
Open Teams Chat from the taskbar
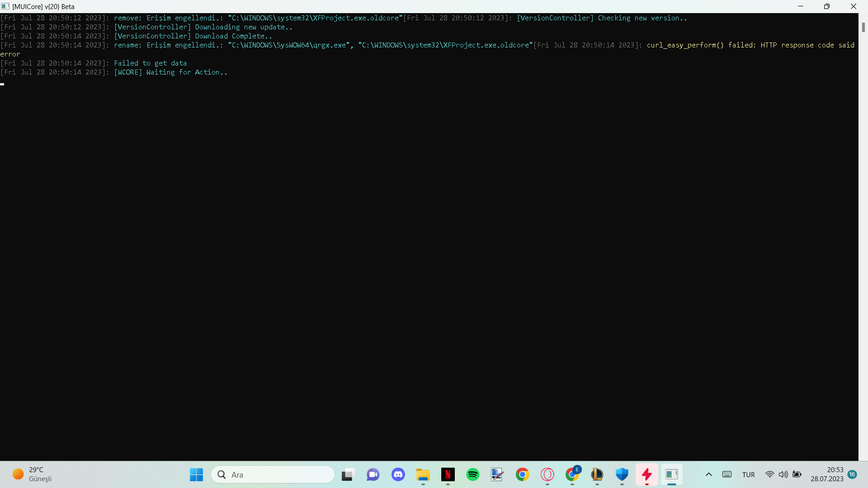(373, 474)
